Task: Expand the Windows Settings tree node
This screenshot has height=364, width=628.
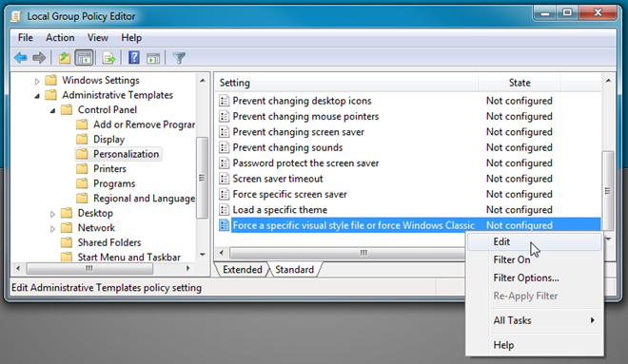Action: 37,81
